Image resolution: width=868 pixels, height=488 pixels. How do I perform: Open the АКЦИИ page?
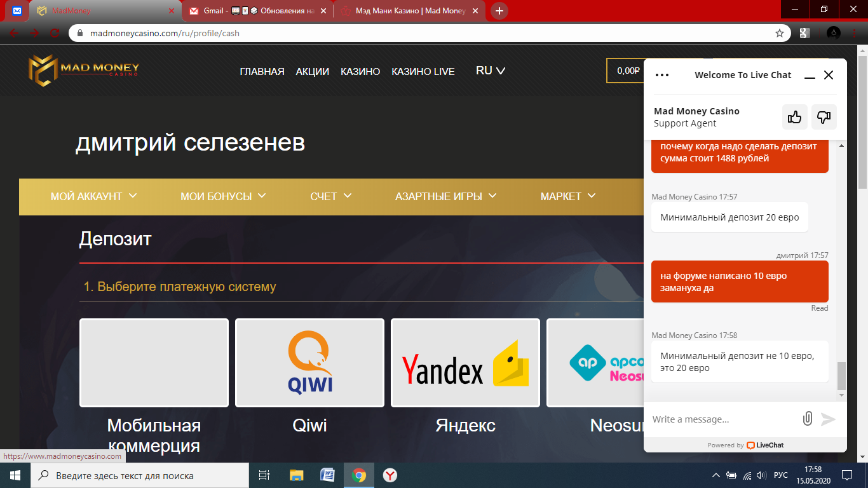click(x=313, y=72)
